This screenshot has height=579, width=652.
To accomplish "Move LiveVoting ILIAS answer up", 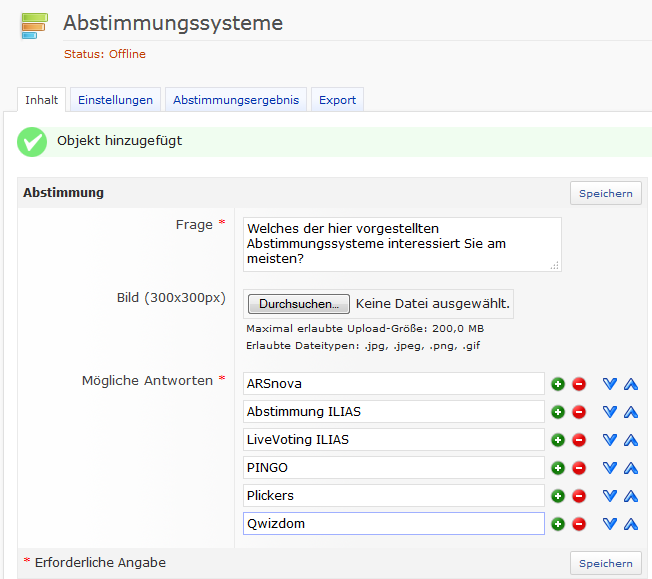I will [630, 440].
